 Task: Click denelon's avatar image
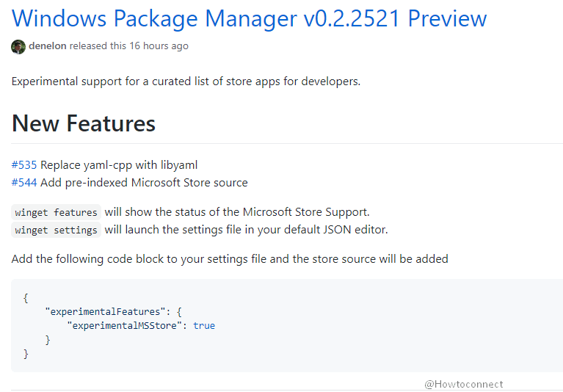pyautogui.click(x=18, y=47)
